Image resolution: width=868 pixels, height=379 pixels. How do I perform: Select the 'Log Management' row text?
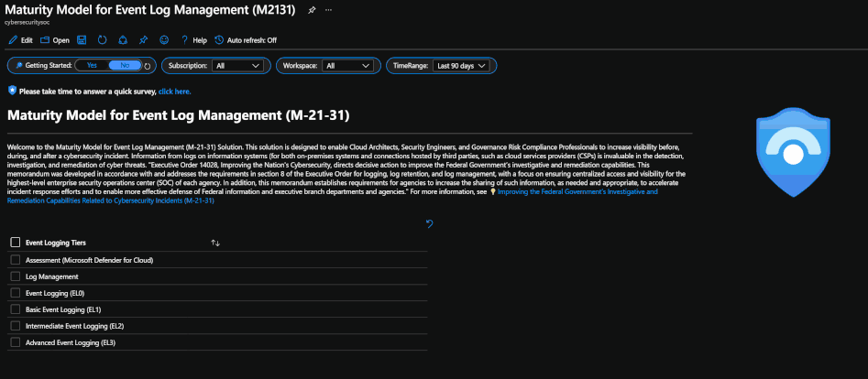point(52,276)
